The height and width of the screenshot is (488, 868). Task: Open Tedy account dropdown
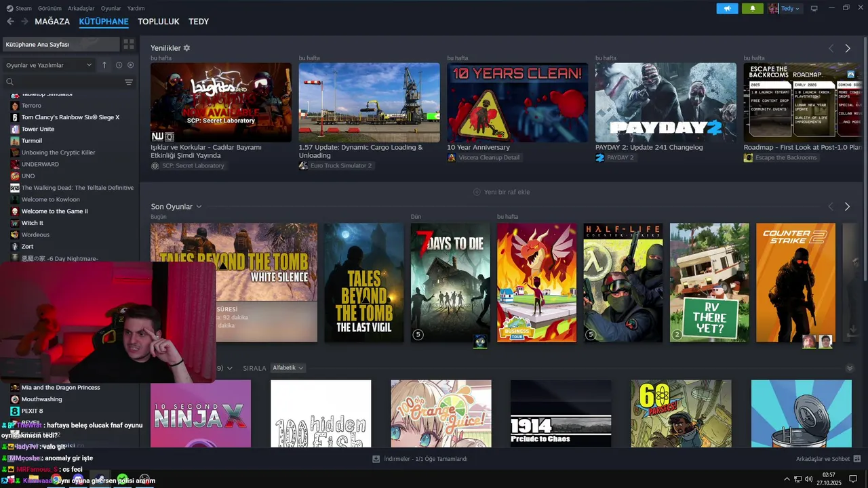click(785, 8)
